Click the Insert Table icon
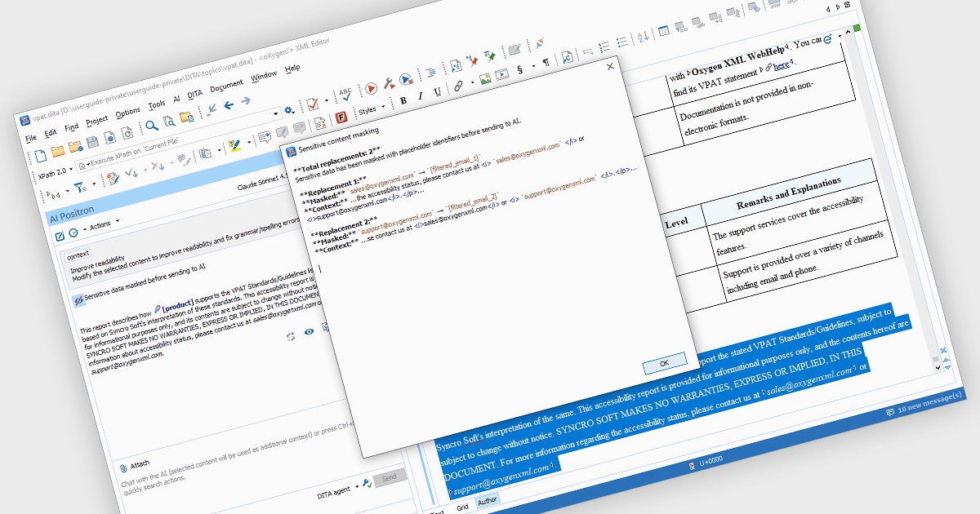This screenshot has height=514, width=980. click(x=663, y=31)
